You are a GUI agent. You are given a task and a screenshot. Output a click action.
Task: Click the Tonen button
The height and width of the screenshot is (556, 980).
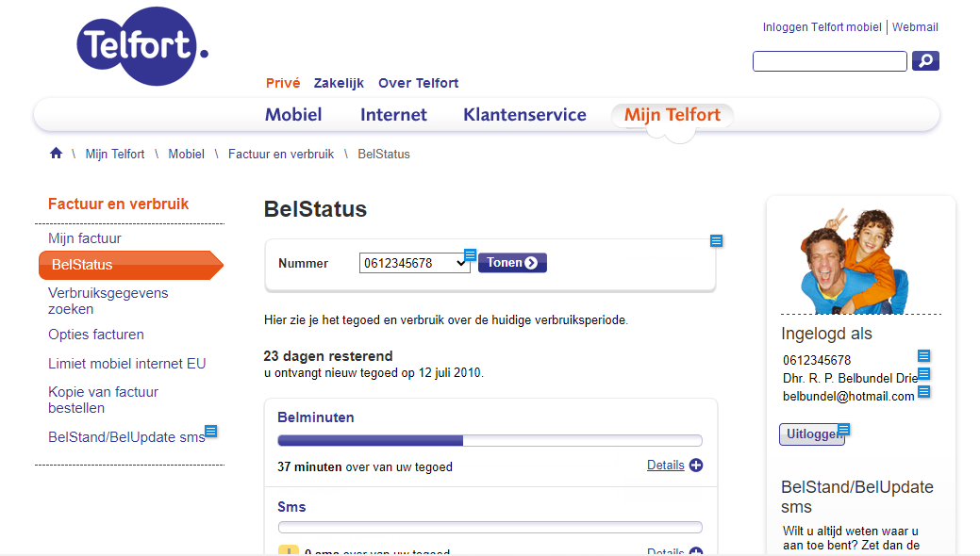pos(512,263)
